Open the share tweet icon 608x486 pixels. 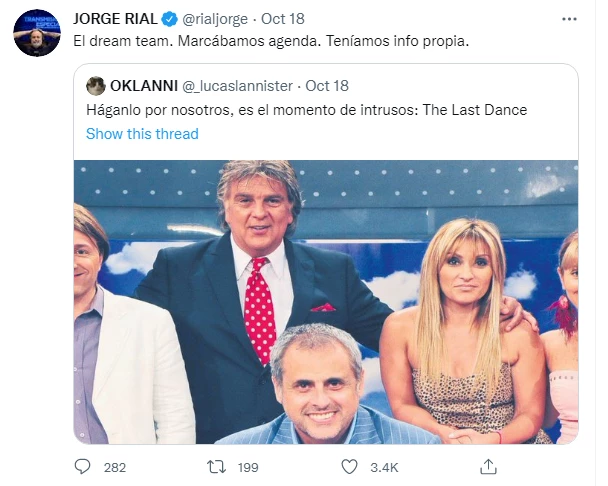click(489, 467)
